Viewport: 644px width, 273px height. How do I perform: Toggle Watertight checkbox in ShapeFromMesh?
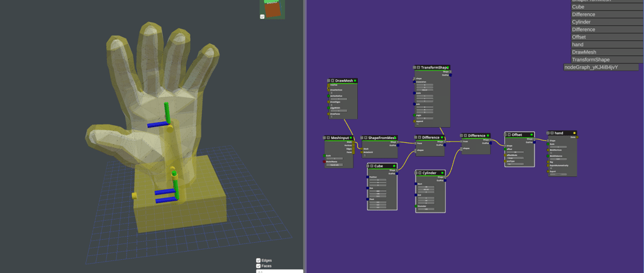[364, 155]
